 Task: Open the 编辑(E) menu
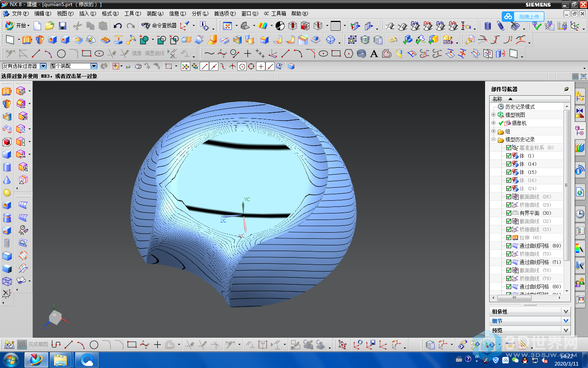click(42, 13)
